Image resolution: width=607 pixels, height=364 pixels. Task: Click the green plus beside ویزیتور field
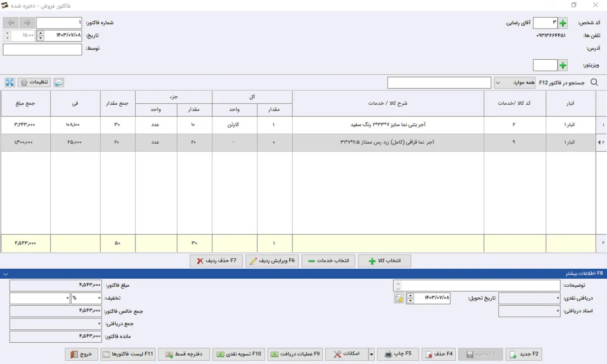[563, 65]
